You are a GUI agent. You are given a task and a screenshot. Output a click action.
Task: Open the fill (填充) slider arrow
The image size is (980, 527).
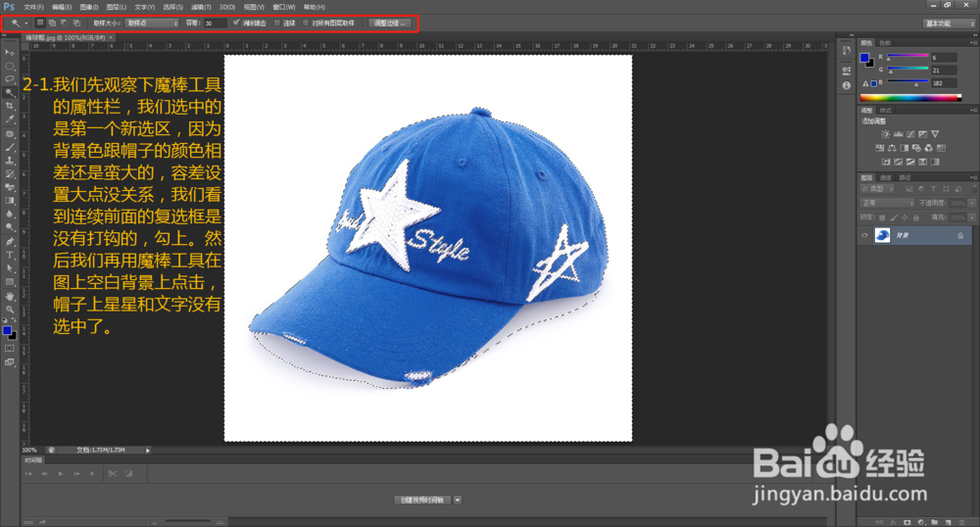click(972, 217)
